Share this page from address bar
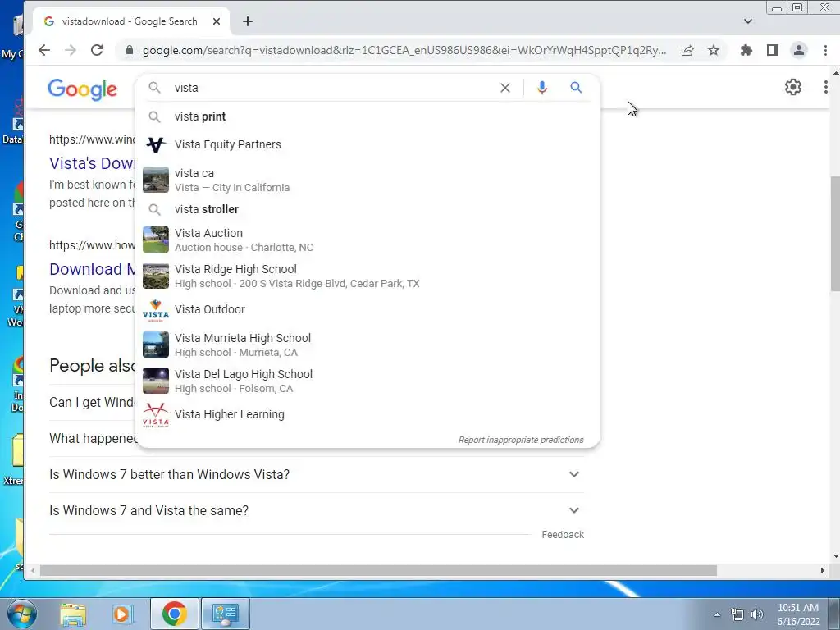 coord(687,50)
